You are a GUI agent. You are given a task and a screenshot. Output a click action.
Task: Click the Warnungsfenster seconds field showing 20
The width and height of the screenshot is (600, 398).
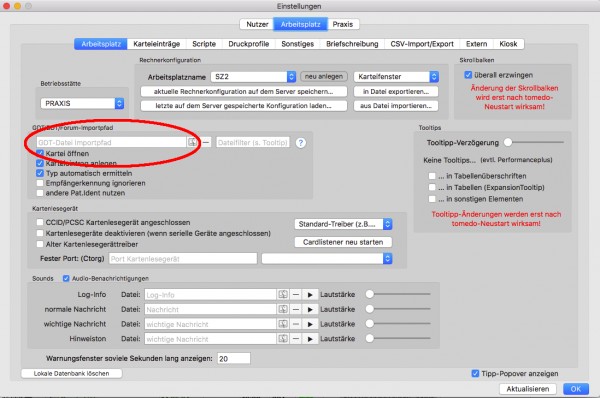[x=234, y=359]
